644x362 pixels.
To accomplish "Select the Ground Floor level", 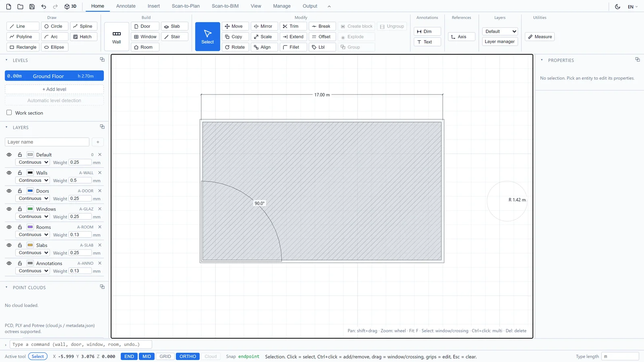I will click(x=54, y=76).
